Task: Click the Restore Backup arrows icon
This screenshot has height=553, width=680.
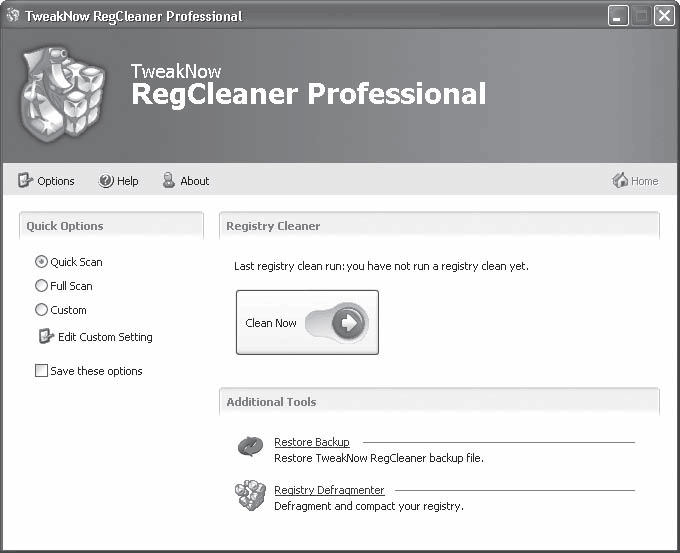Action: (x=251, y=447)
